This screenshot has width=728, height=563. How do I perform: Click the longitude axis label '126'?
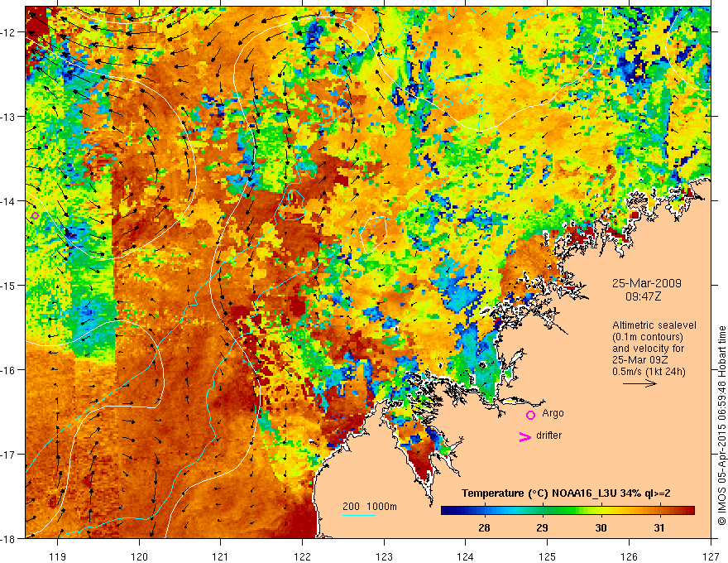coord(629,556)
